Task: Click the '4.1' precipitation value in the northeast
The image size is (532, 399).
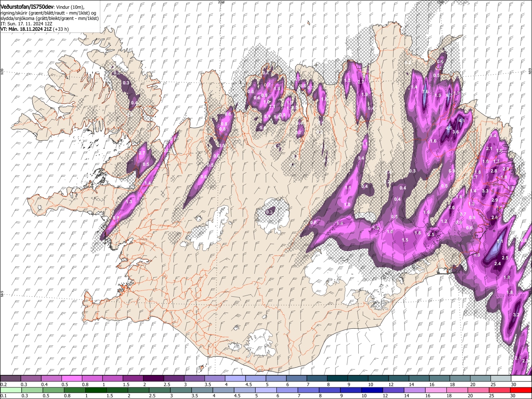Action: [461, 121]
